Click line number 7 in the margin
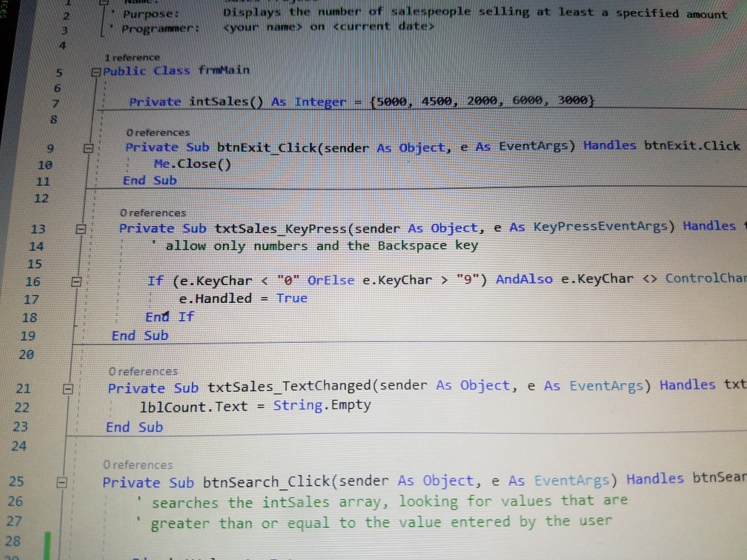 (56, 104)
